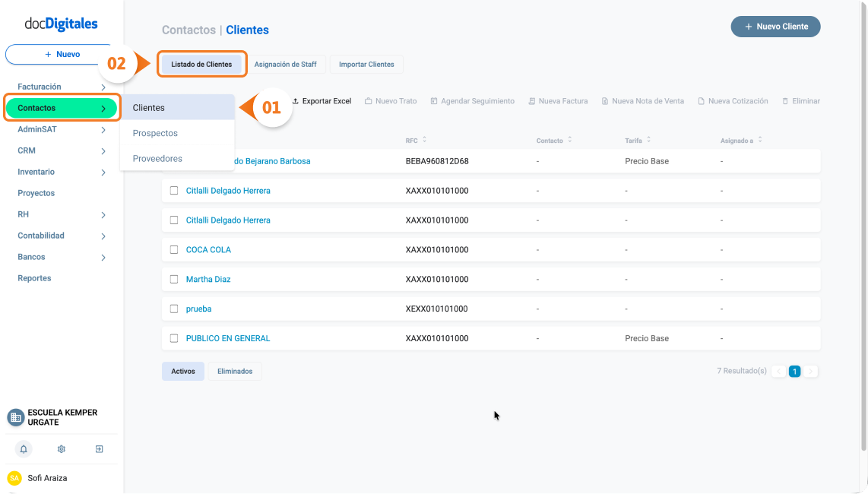Open Proyectos in sidebar
Image resolution: width=868 pixels, height=494 pixels.
click(36, 193)
